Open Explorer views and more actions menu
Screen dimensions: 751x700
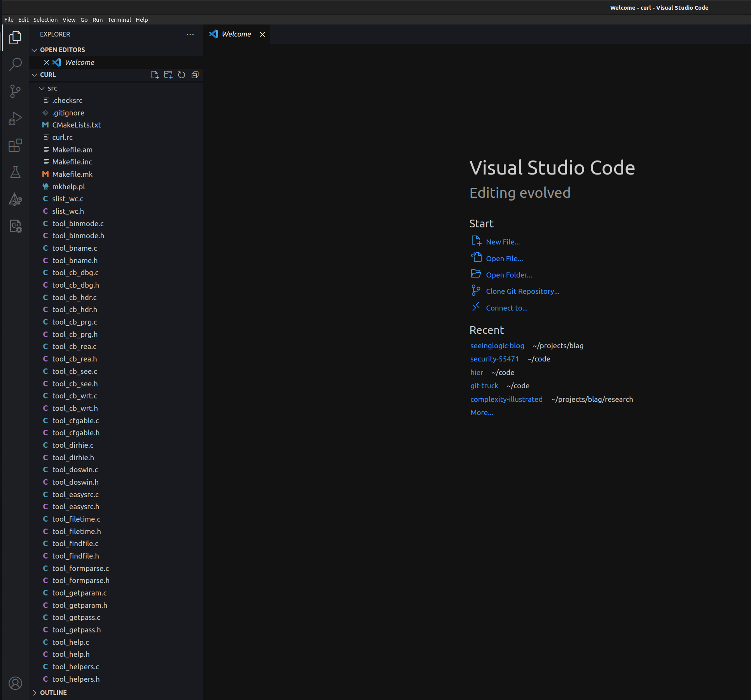click(x=190, y=34)
